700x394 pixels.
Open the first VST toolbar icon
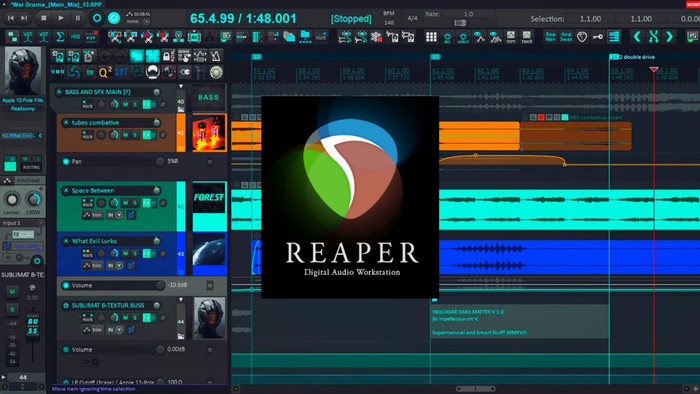[28, 37]
